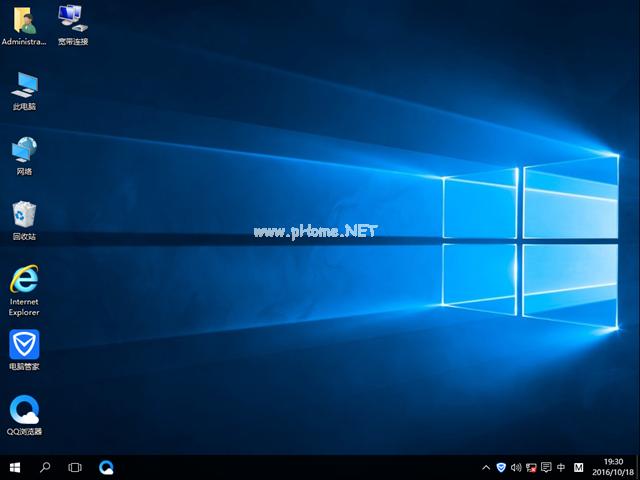Select the 电脑管家 PC Manager desktop icon
640x480 pixels.
click(24, 350)
